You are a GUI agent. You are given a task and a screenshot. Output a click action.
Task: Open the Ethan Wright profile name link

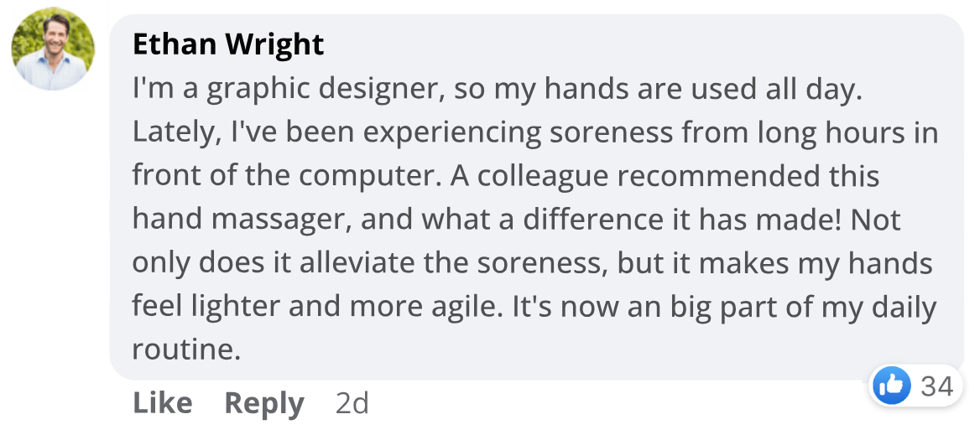[x=228, y=44]
